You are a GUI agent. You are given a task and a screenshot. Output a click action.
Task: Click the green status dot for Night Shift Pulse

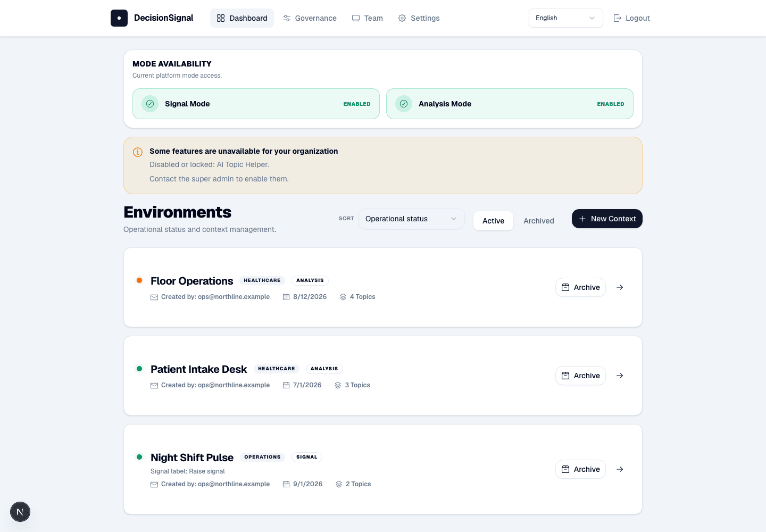click(139, 457)
